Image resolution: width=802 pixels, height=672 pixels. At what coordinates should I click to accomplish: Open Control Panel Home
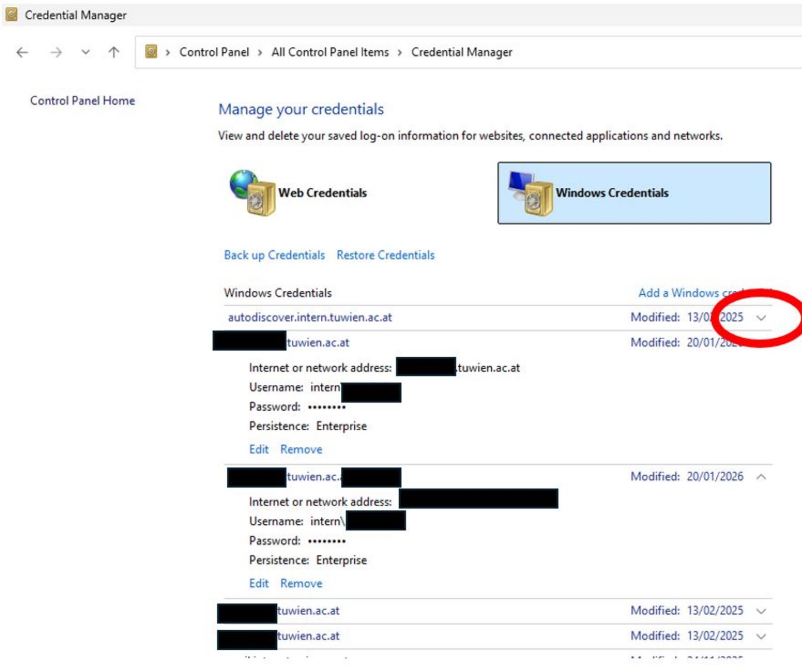[x=82, y=101]
